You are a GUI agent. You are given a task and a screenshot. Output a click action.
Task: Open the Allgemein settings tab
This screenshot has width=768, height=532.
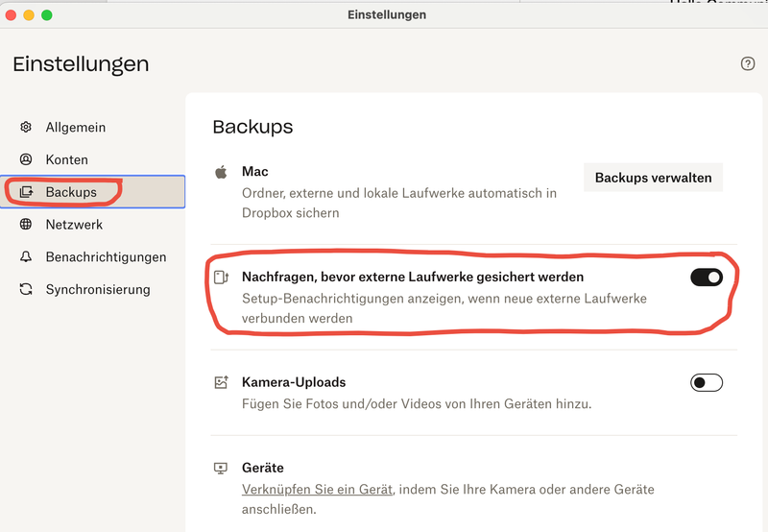75,128
